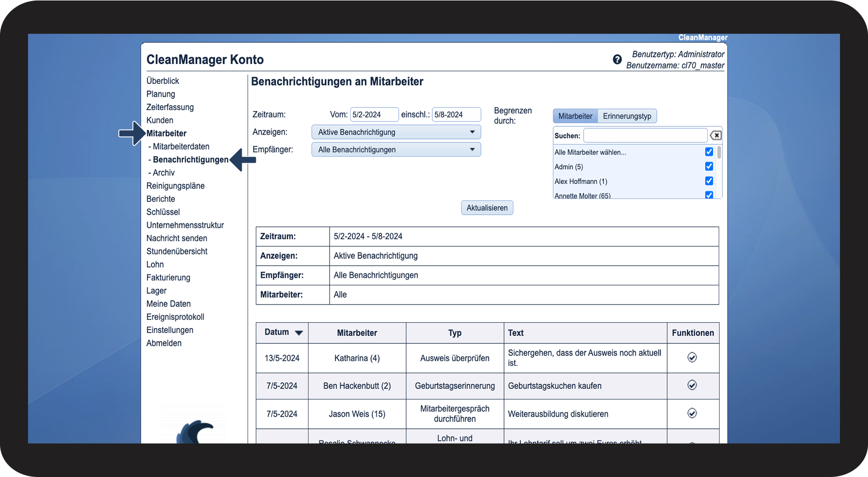Focus the 'einschl.' end date field
868x477 pixels.
click(x=456, y=114)
